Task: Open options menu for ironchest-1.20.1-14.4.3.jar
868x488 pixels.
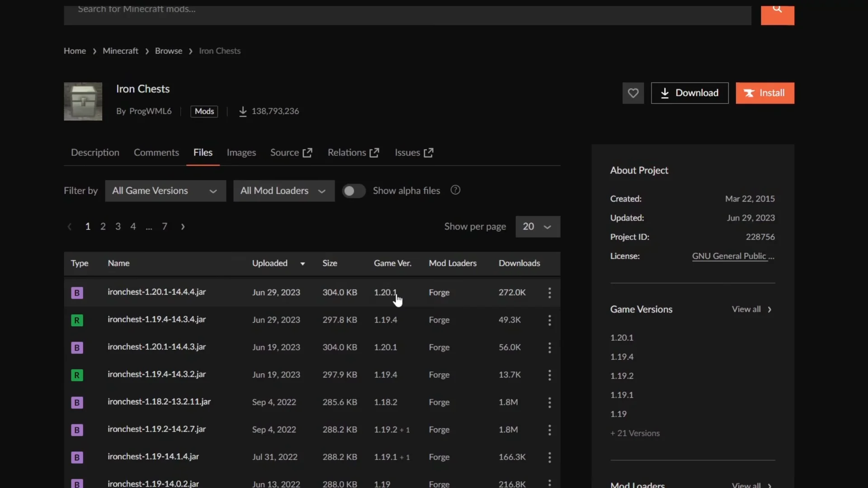Action: [x=550, y=347]
